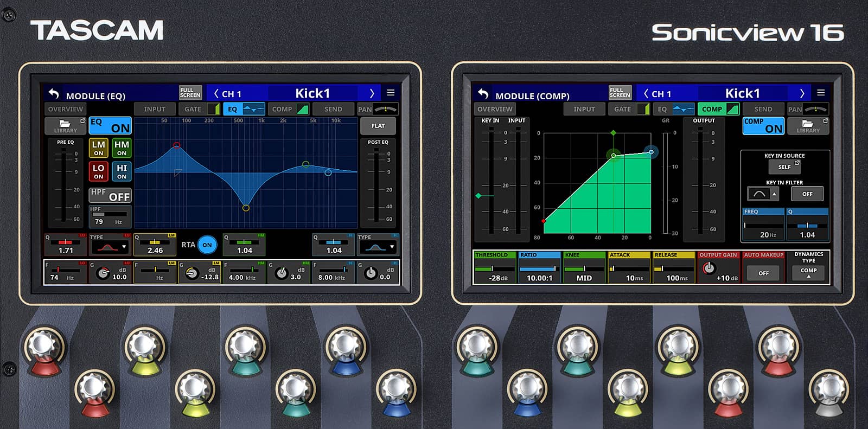
Task: Open the LO band TYPE dropdown
Action: [110, 247]
